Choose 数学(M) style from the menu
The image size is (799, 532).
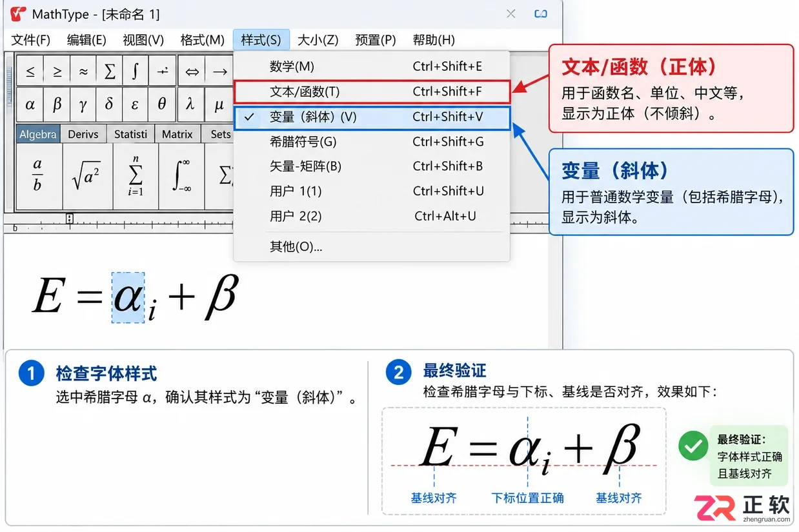tap(372, 66)
